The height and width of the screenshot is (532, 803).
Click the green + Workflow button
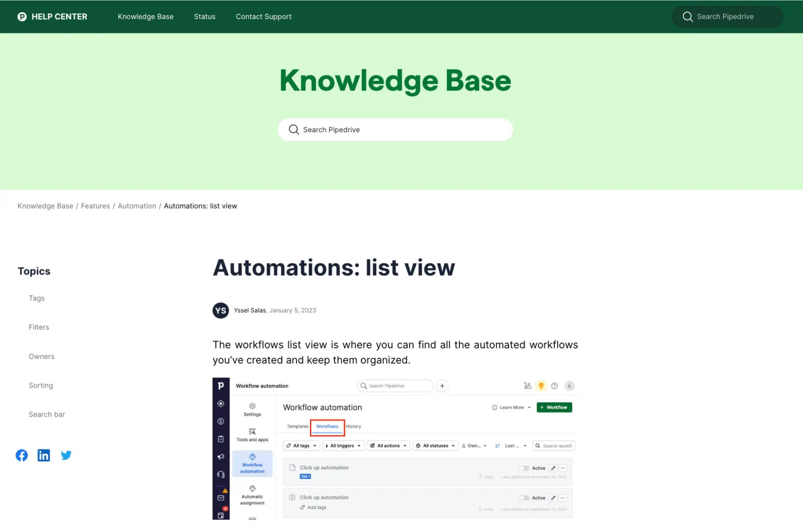[x=554, y=407]
